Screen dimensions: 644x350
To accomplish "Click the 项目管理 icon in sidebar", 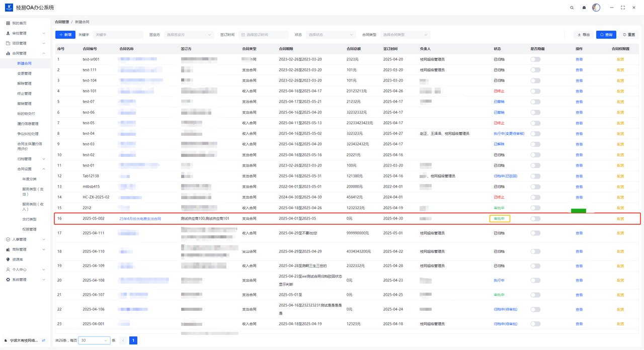I will point(8,43).
